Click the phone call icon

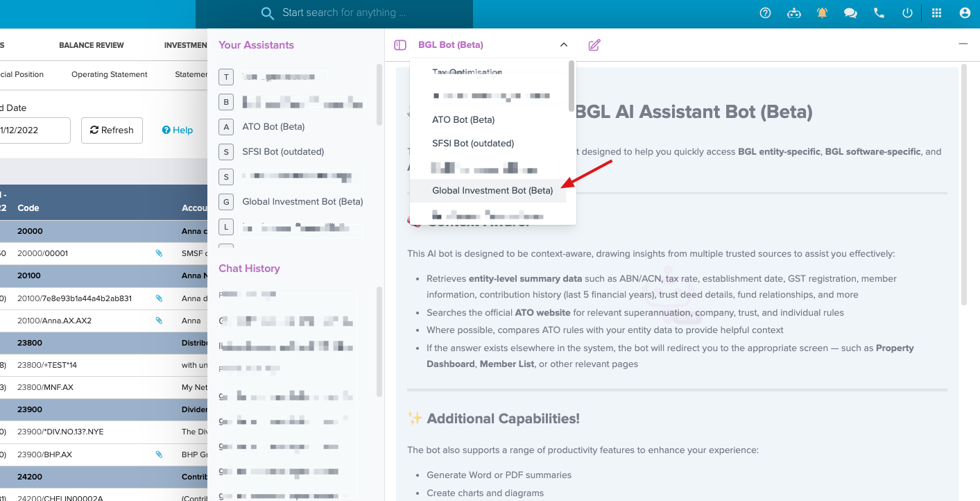879,13
